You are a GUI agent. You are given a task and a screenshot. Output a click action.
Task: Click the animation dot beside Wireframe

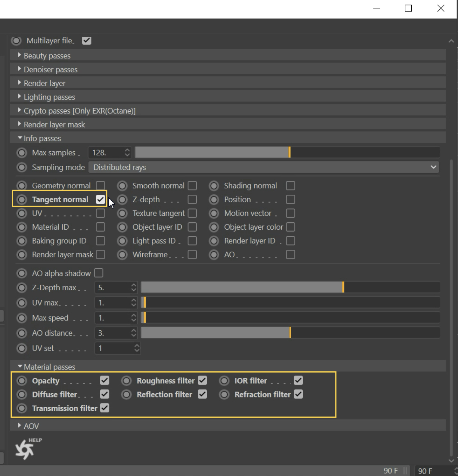tap(122, 255)
